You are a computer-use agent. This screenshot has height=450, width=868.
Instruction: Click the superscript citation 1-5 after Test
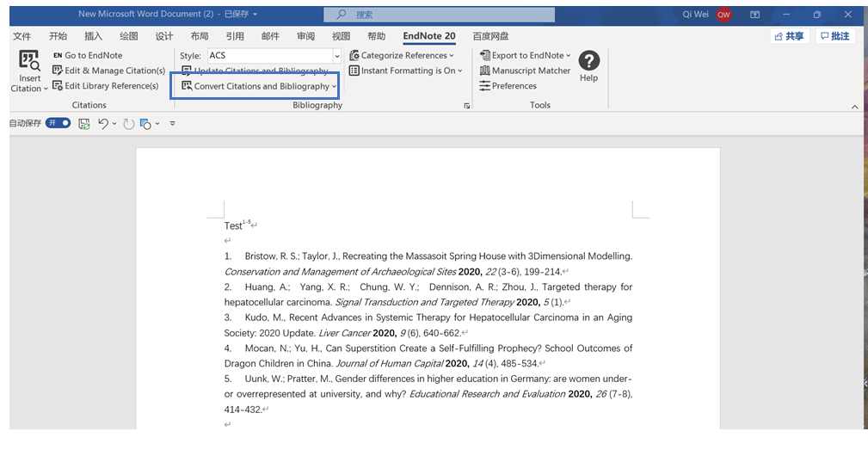pos(246,222)
